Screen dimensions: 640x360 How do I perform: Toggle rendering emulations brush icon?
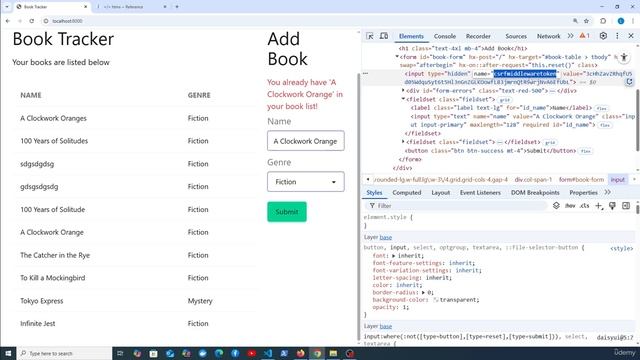pyautogui.click(x=612, y=206)
